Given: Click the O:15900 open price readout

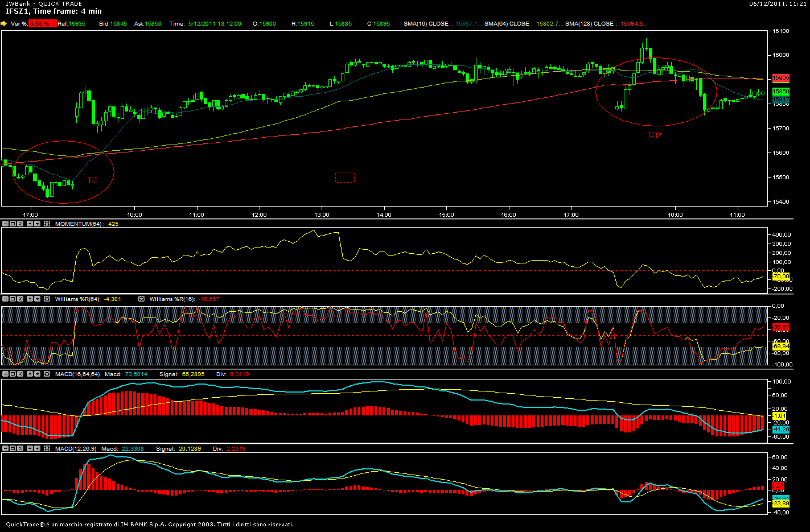Looking at the screenshot, I should (x=264, y=24).
